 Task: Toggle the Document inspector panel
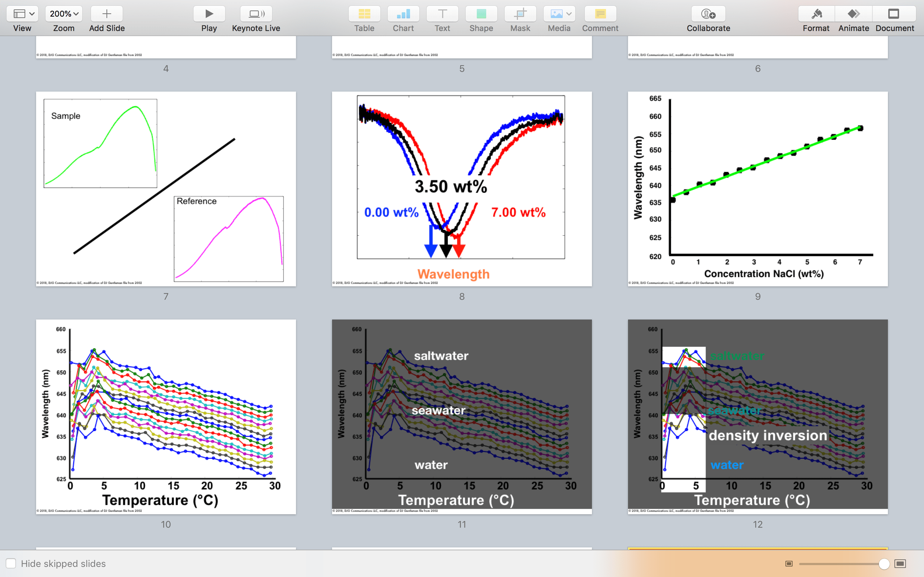pos(894,14)
